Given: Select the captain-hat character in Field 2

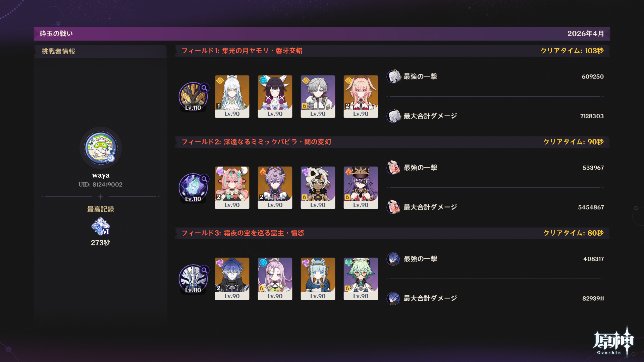Looking at the screenshot, I should [361, 188].
